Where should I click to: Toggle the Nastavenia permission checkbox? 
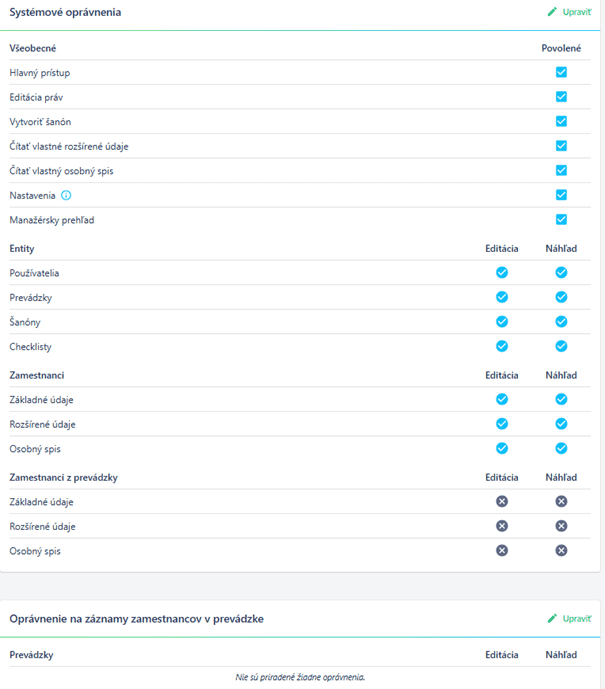tap(561, 195)
